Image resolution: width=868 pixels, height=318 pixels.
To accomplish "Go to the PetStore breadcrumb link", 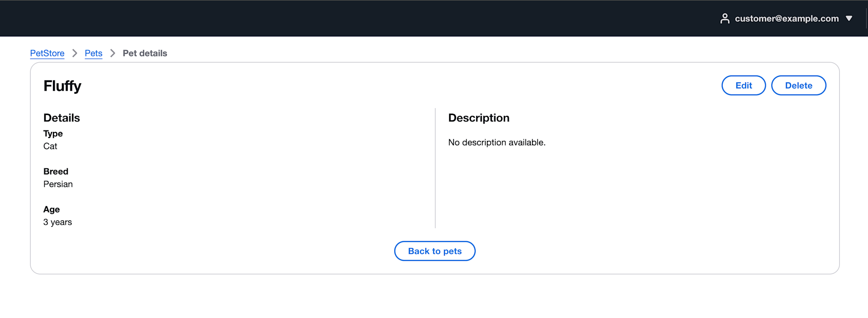I will coord(47,53).
